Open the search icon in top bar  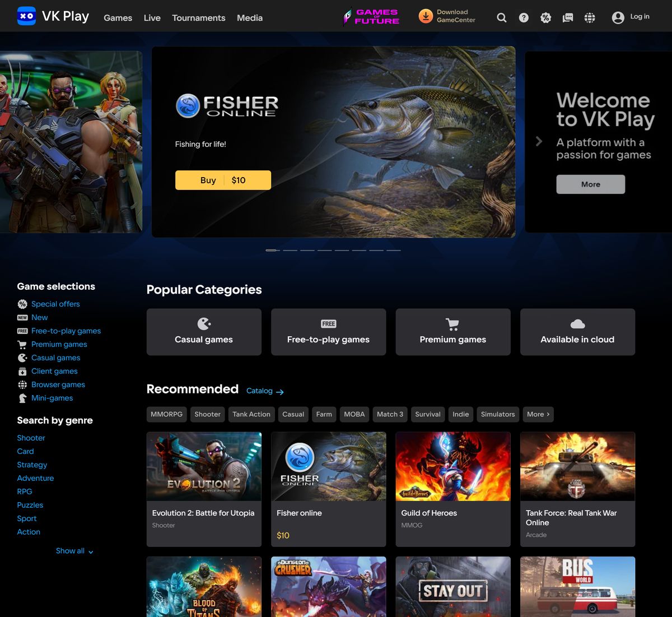(x=501, y=17)
